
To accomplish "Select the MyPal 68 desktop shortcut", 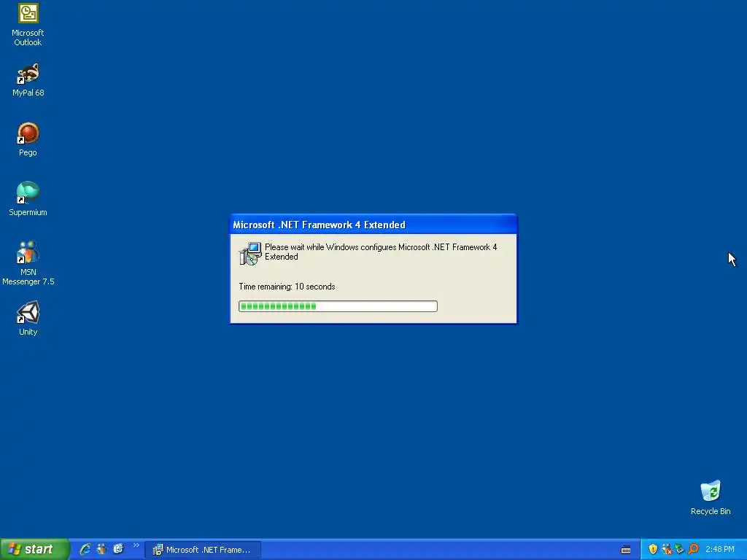I will (x=28, y=80).
